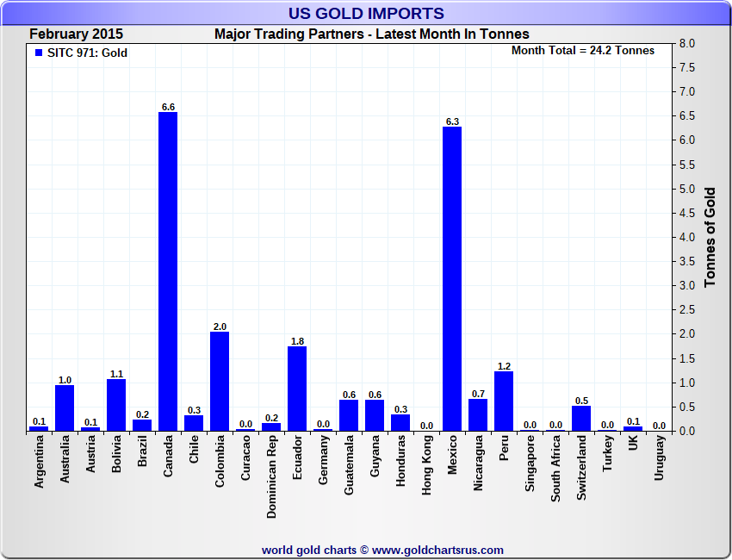Select the Canada bar labeled 6.6
Image resolution: width=732 pixels, height=560 pixels.
pos(168,271)
